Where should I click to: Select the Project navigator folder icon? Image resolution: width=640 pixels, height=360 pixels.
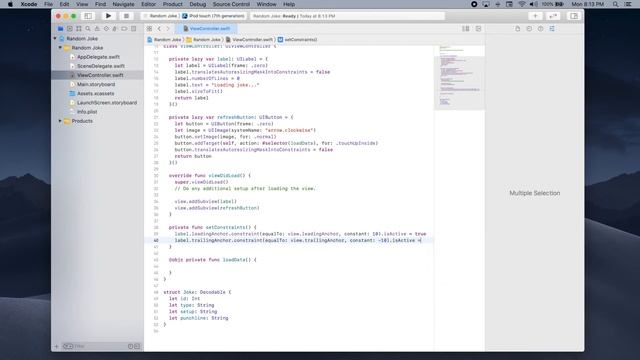pos(60,29)
